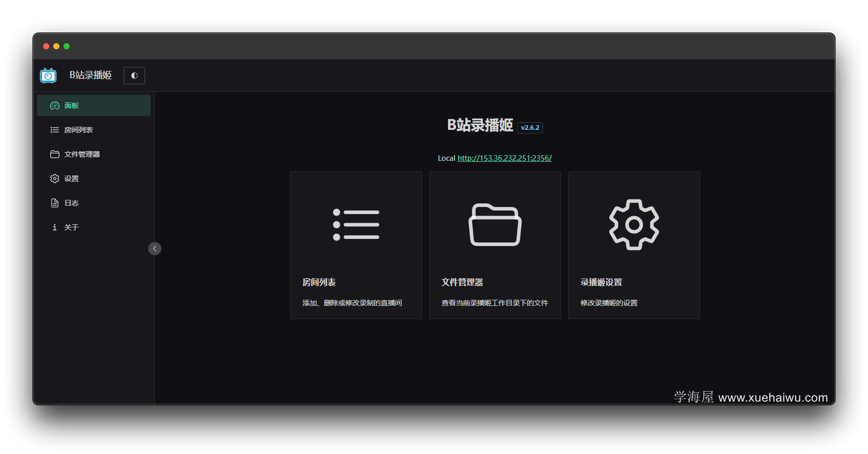Open the 录播姬设置 card title
Image resolution: width=868 pixels, height=454 pixels.
click(601, 282)
